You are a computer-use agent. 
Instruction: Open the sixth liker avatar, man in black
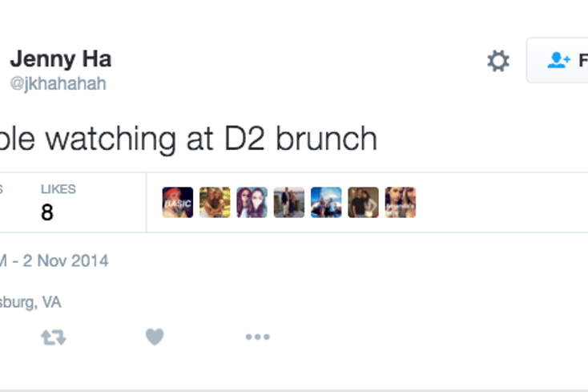tap(364, 203)
